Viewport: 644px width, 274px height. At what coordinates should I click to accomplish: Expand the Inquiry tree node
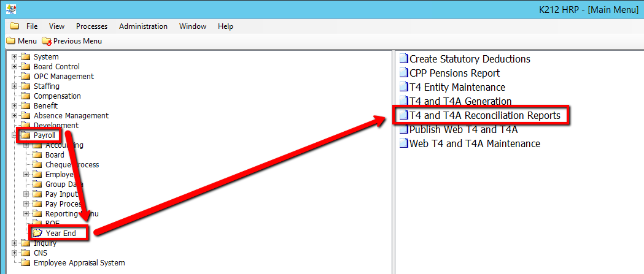pyautogui.click(x=15, y=243)
